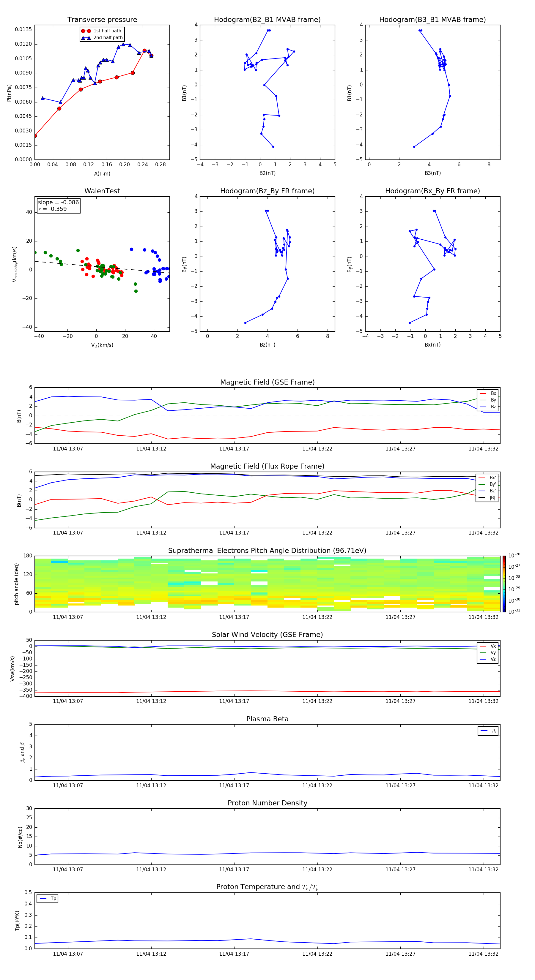Click the "Pt(nPa)" y-axis label
Viewport: 535px width, 980px height.
[9, 93]
